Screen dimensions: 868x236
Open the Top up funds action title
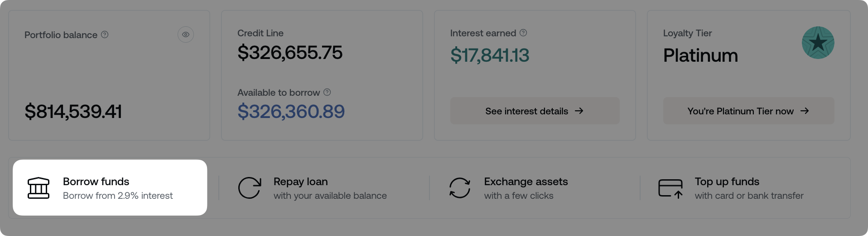click(727, 182)
